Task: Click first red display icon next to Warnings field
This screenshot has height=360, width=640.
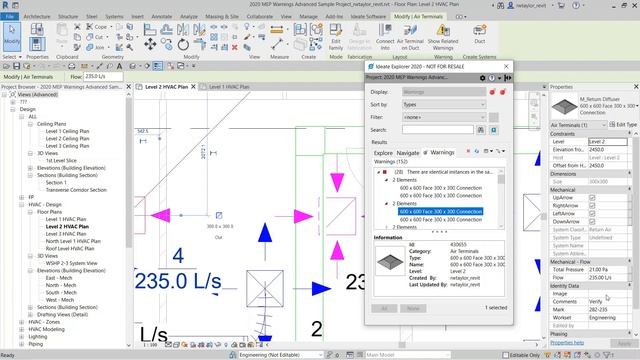Action: (x=493, y=92)
